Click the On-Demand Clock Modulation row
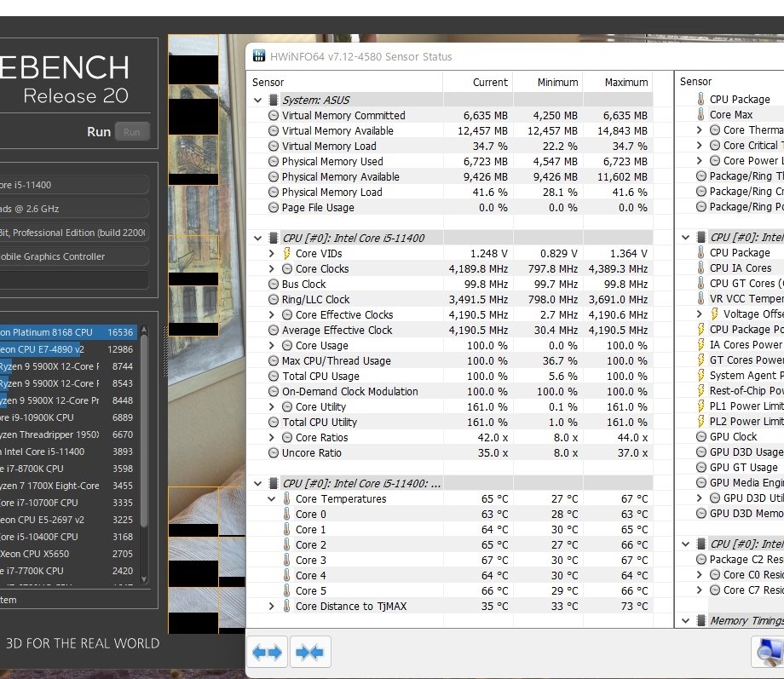Image resolution: width=784 pixels, height=679 pixels. pyautogui.click(x=450, y=392)
